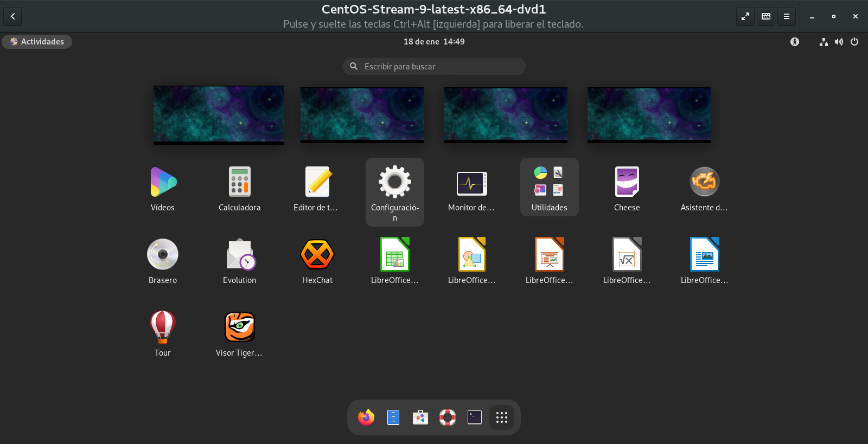Open the viewer hamburger menu
This screenshot has height=444, width=868.
point(786,16)
